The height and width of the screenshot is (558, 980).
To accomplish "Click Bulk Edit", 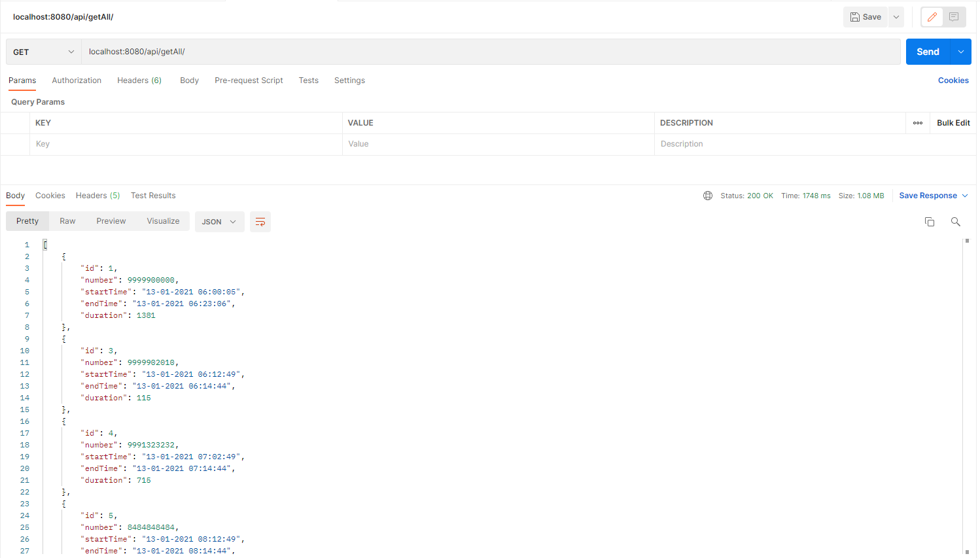I will click(953, 123).
